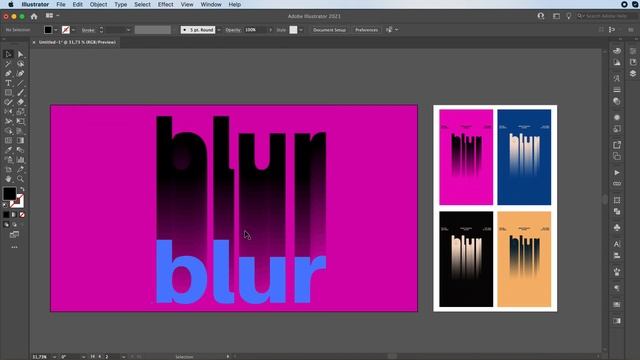The height and width of the screenshot is (360, 640).
Task: Open the brush definition dropdown
Action: tap(219, 30)
